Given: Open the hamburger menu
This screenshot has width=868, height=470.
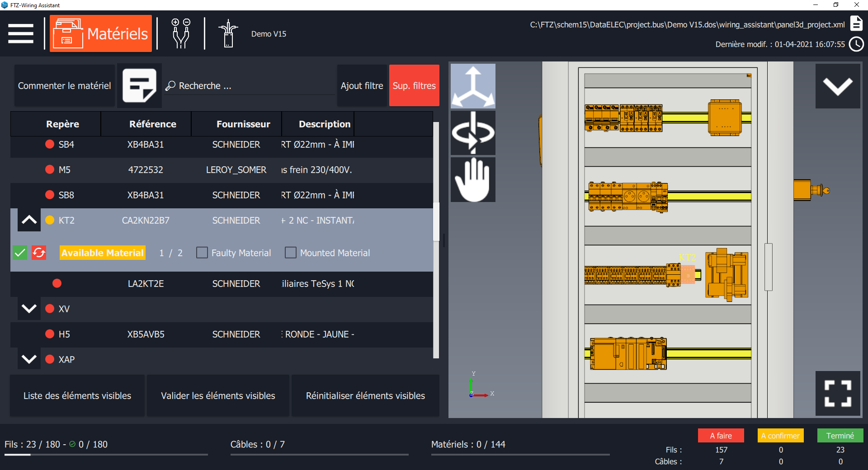Looking at the screenshot, I should coord(20,33).
